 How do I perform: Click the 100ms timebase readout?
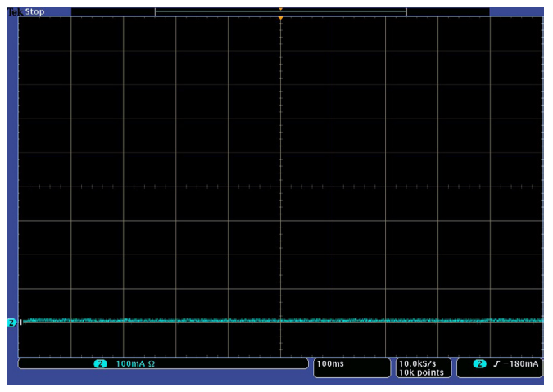[x=330, y=364]
